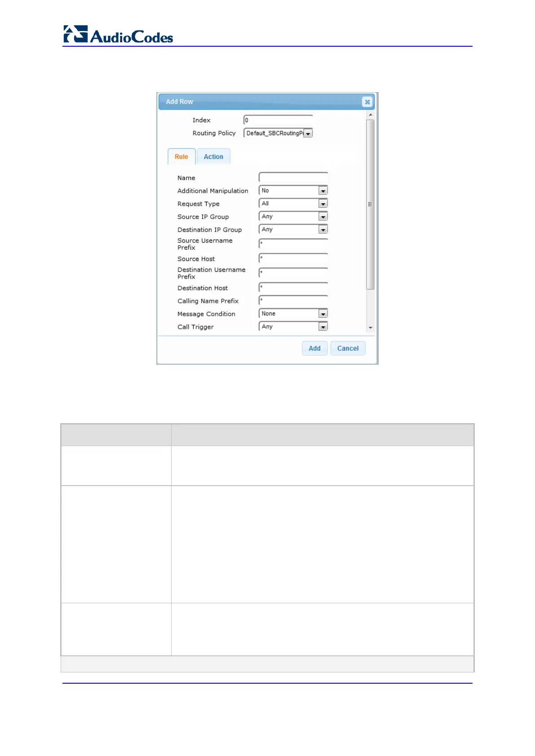Open the Additional Manipulation dropdown
This screenshot has width=535, height=756.
pyautogui.click(x=293, y=190)
